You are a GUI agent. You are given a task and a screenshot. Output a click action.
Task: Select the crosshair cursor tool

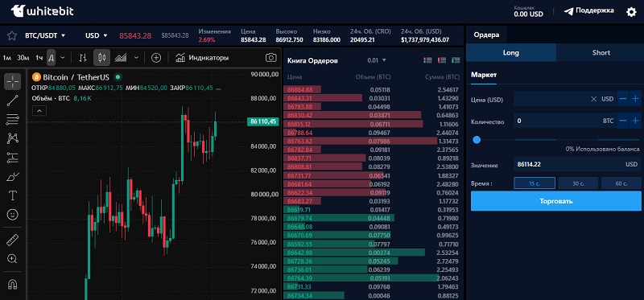(13, 82)
